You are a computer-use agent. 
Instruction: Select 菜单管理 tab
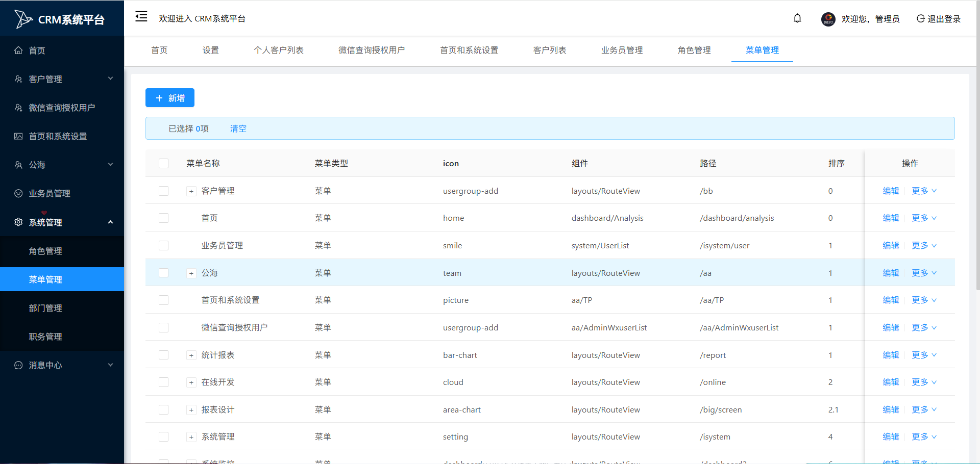(x=762, y=50)
